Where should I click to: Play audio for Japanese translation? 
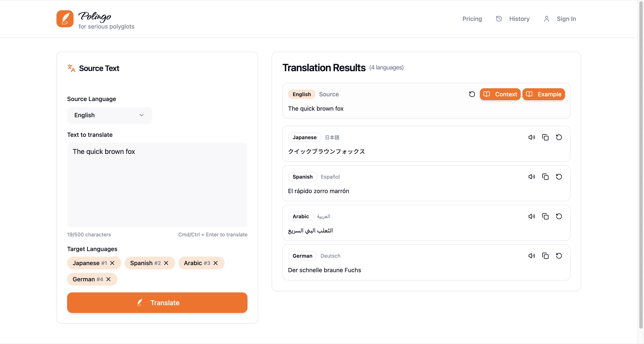[532, 137]
